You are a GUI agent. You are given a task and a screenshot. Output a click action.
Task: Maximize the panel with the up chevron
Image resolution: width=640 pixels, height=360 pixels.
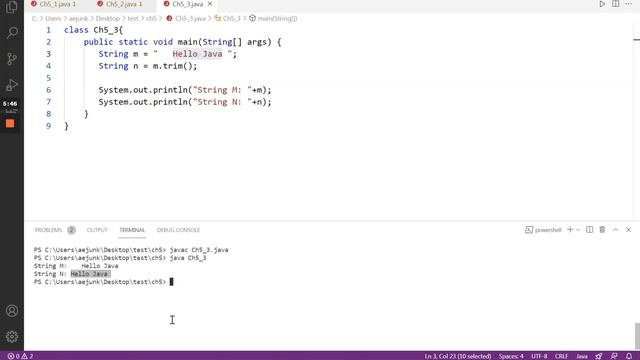[x=616, y=230]
